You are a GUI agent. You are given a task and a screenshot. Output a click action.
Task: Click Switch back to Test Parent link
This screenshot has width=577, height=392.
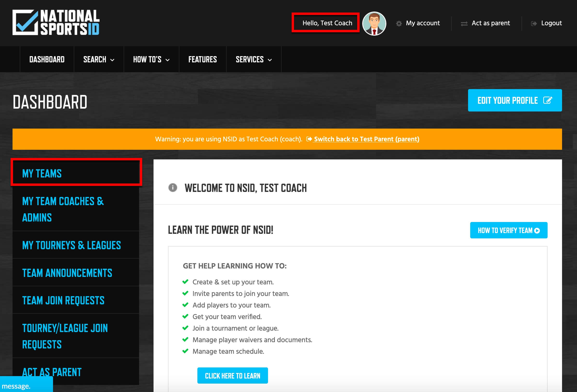(366, 139)
